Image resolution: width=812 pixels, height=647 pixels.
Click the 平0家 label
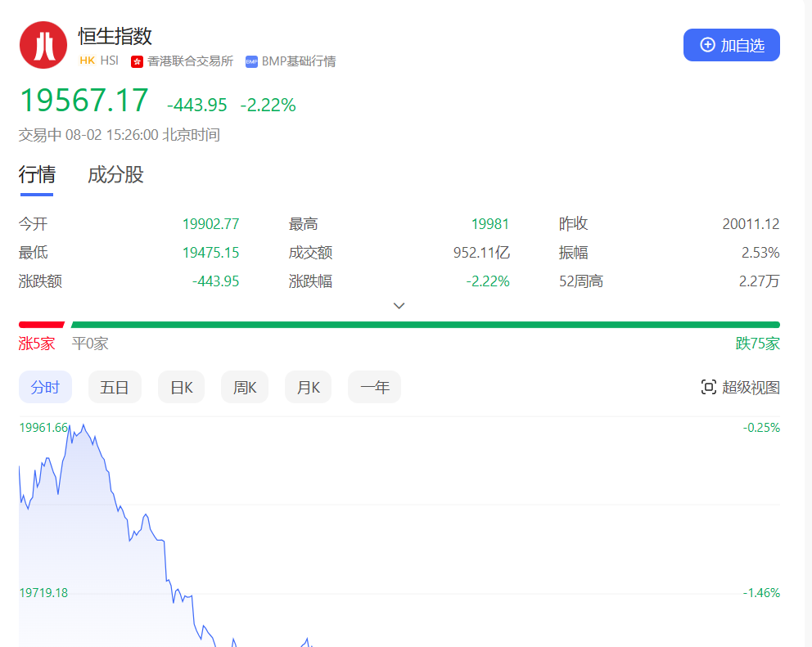90,344
